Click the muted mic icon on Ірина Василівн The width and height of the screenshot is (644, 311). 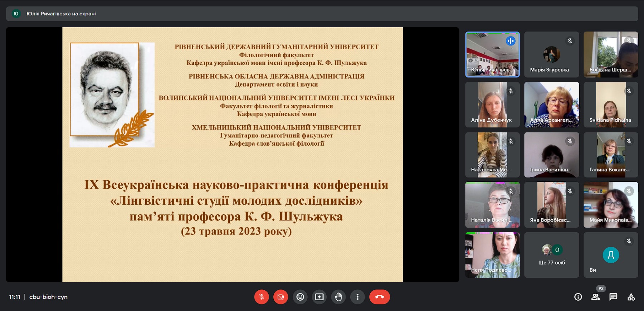click(x=570, y=141)
